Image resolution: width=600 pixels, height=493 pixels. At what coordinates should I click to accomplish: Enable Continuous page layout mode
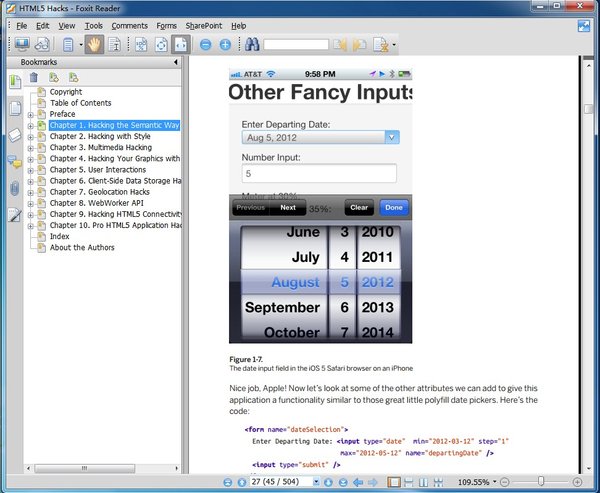pos(409,482)
